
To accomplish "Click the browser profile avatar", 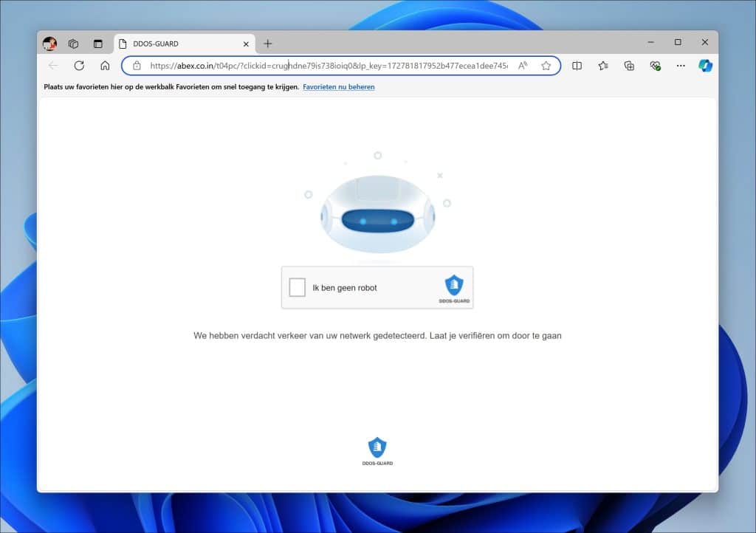I will pos(49,44).
